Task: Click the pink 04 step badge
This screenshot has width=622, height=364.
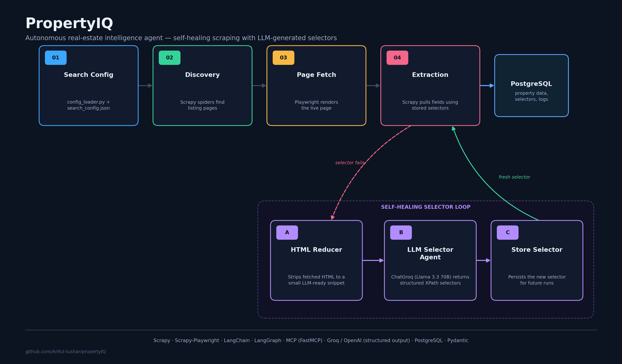Action: coord(397,58)
